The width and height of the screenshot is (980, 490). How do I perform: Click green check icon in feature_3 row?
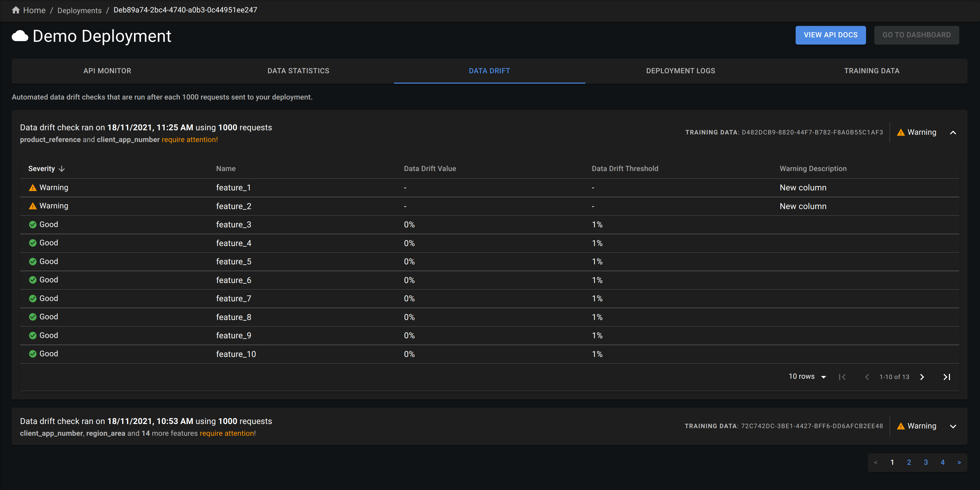click(33, 225)
